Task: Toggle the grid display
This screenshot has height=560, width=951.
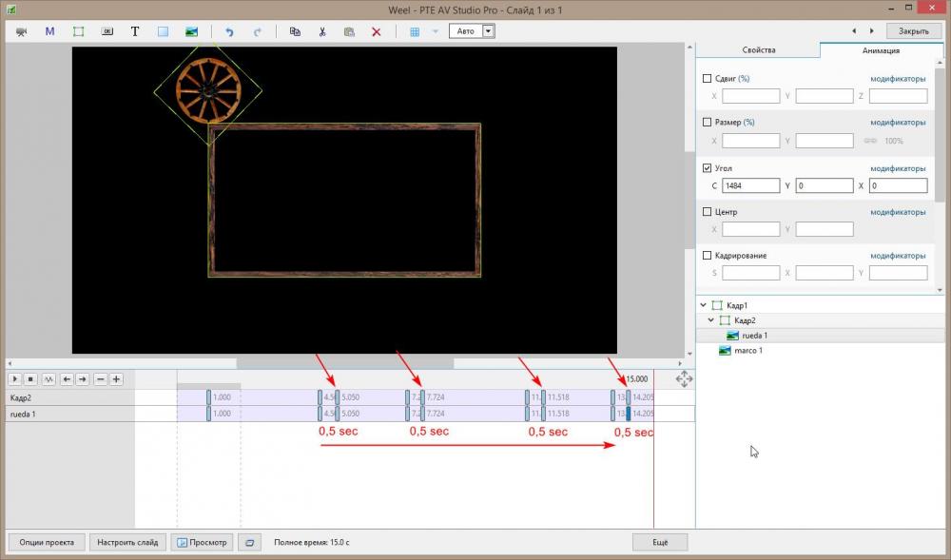Action: (x=415, y=31)
